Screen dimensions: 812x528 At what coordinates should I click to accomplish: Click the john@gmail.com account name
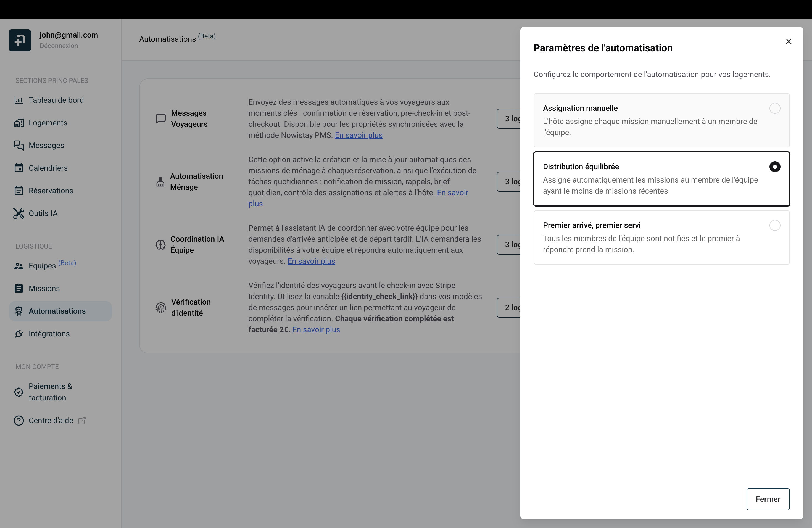[x=68, y=35]
